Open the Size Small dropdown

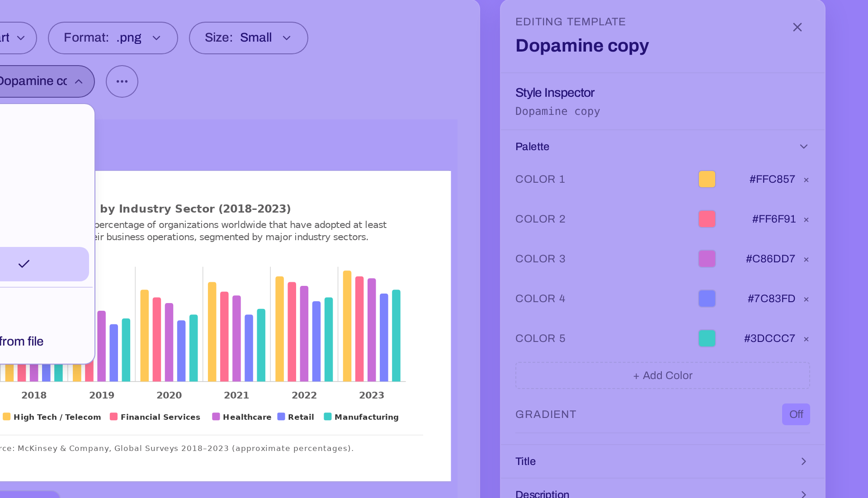[x=248, y=38]
